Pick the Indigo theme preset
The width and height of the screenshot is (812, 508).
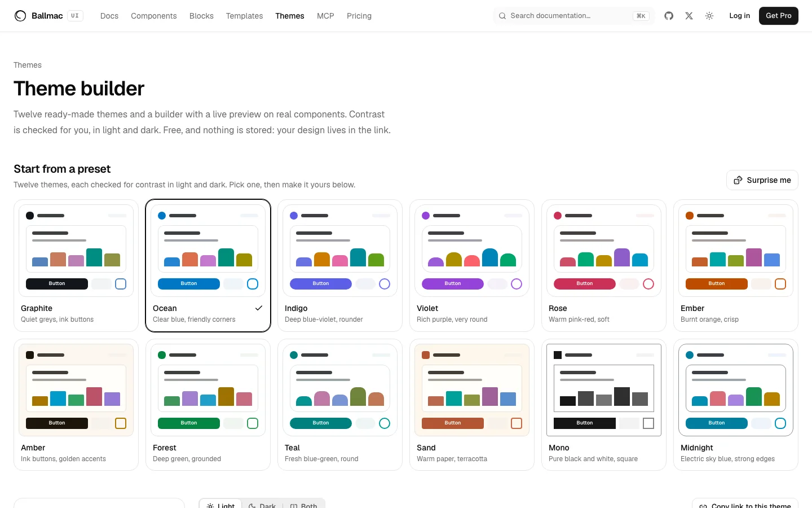[340, 266]
